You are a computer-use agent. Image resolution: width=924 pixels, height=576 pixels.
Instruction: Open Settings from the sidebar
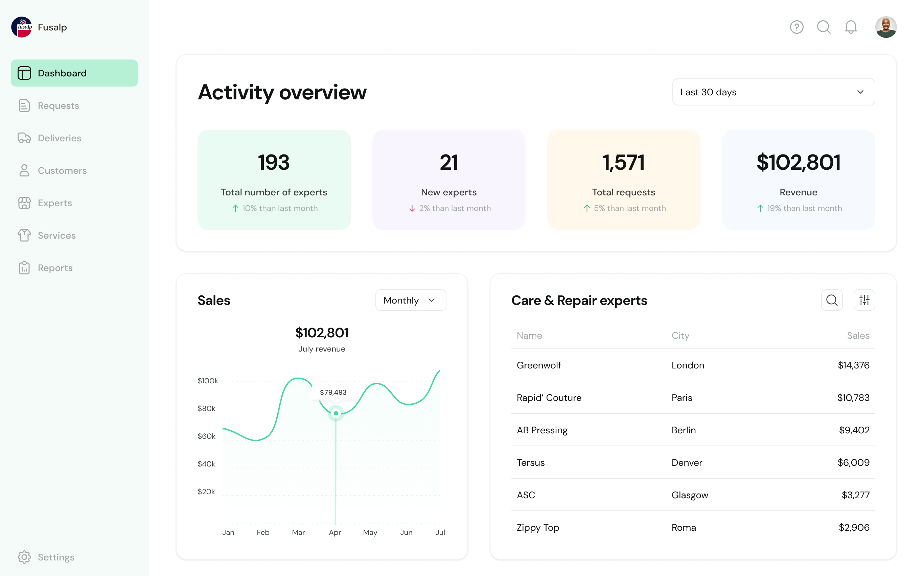56,557
